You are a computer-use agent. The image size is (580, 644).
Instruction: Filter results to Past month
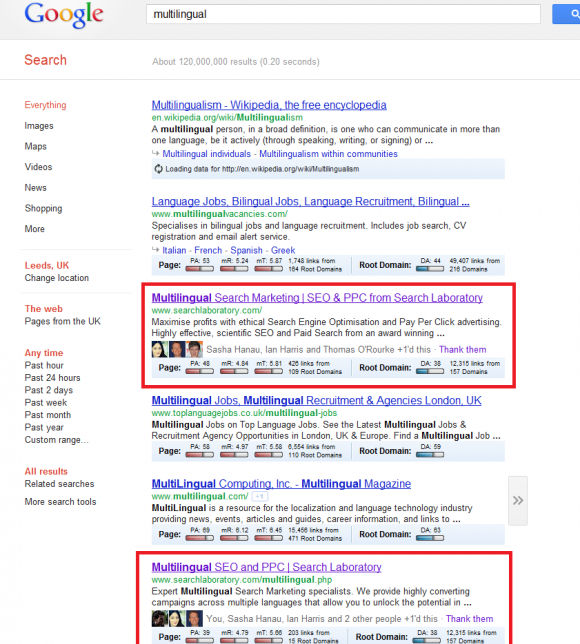(48, 415)
